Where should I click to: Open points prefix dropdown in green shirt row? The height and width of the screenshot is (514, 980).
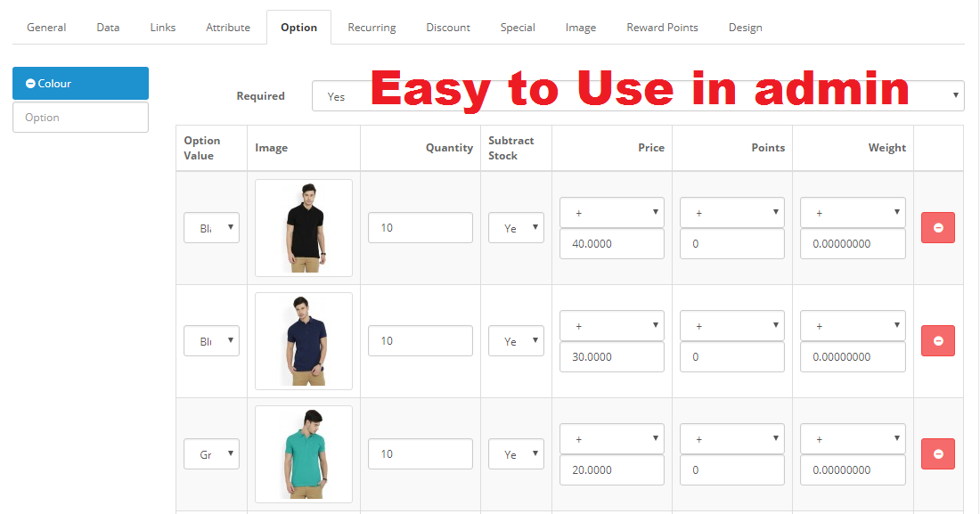(x=731, y=439)
